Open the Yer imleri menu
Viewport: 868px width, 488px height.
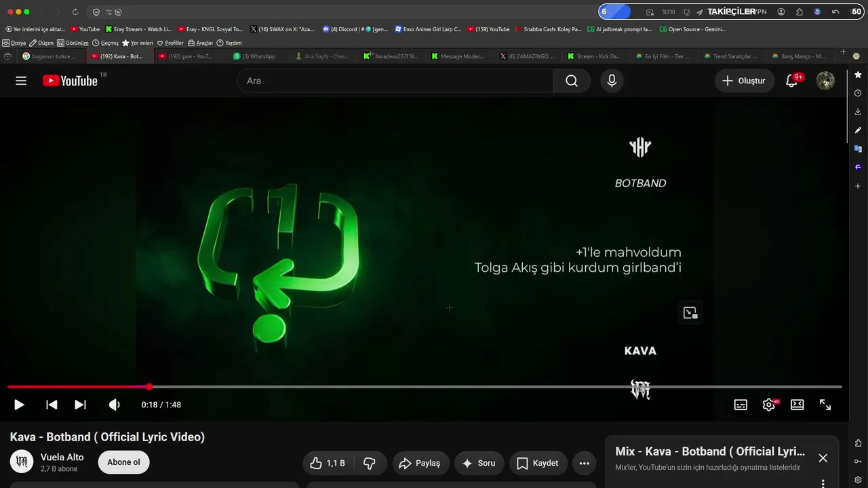pyautogui.click(x=138, y=43)
